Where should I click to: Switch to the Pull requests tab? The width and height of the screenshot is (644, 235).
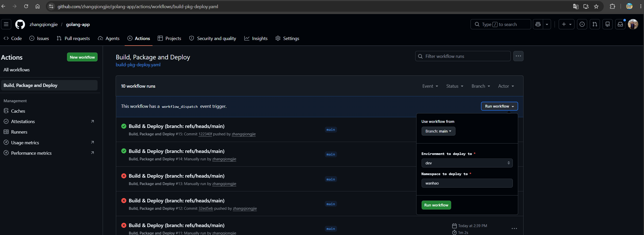[x=73, y=38]
